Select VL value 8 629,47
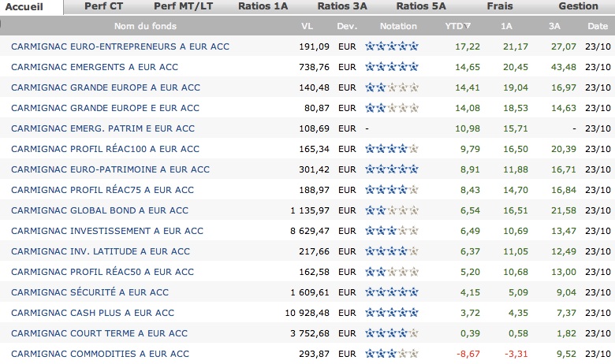The image size is (615, 364). [x=310, y=231]
